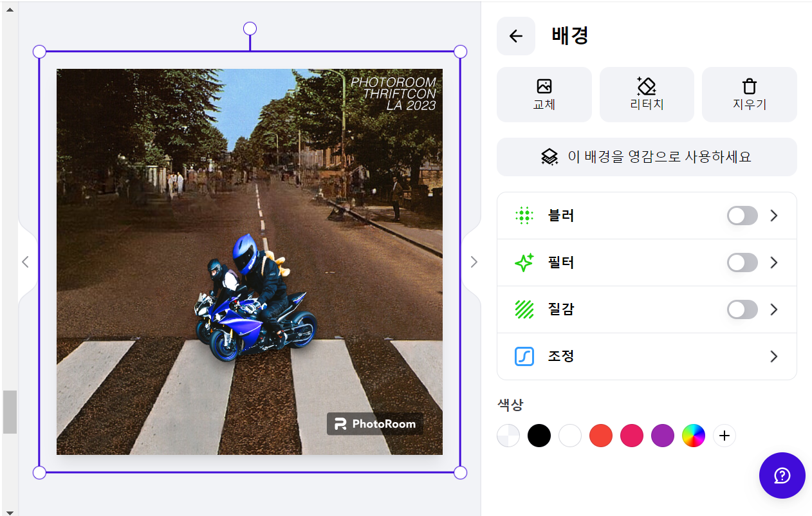The height and width of the screenshot is (516, 812).
Task: Enable the 블러 toggle switch
Action: pos(743,216)
